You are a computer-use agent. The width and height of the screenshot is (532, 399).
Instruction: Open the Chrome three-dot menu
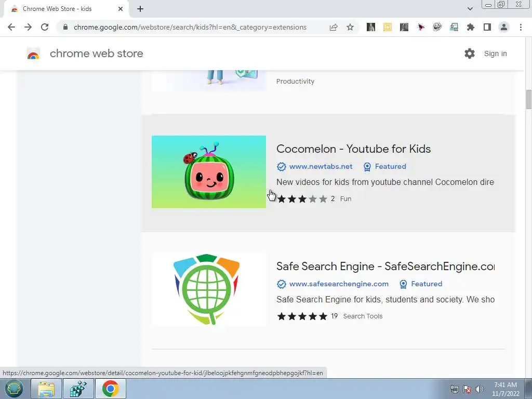coord(521,27)
